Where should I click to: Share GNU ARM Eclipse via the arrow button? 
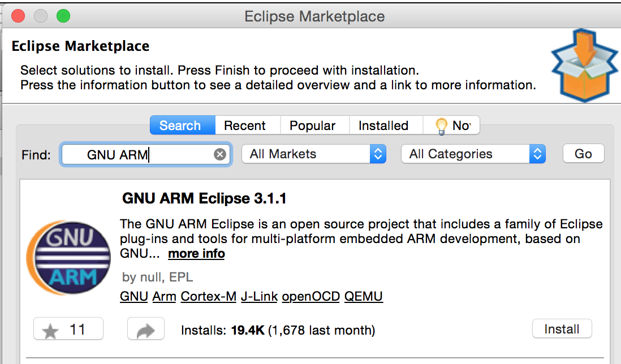[146, 329]
